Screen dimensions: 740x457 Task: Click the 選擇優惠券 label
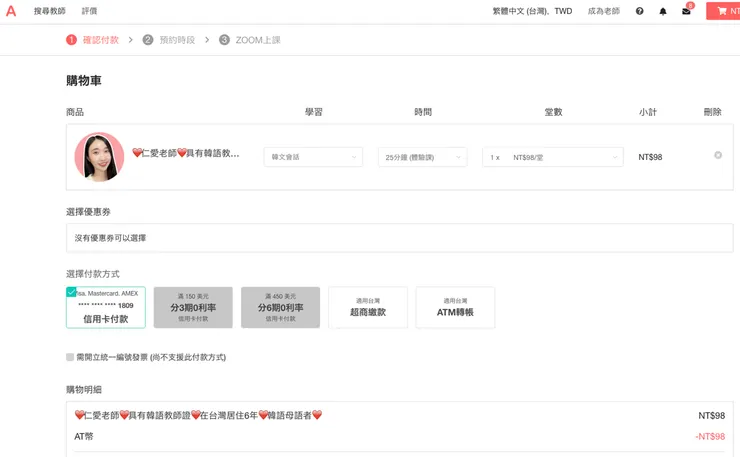pyautogui.click(x=88, y=212)
